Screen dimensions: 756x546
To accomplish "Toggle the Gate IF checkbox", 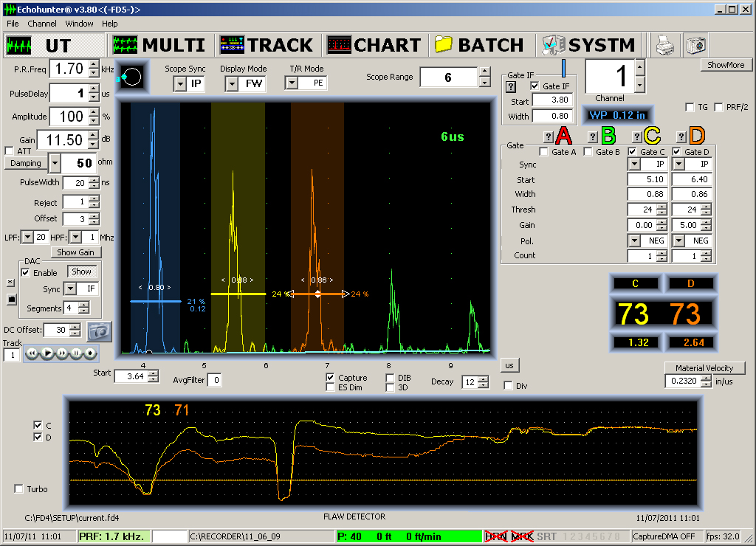I will [x=535, y=86].
